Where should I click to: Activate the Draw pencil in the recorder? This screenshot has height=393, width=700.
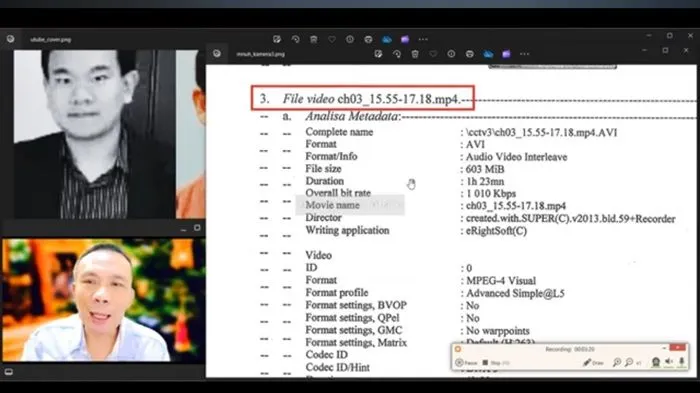(593, 363)
